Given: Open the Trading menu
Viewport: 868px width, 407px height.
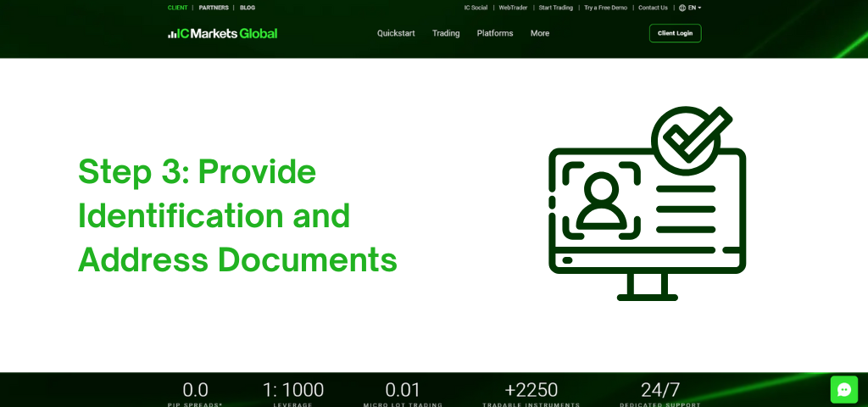Looking at the screenshot, I should 446,33.
